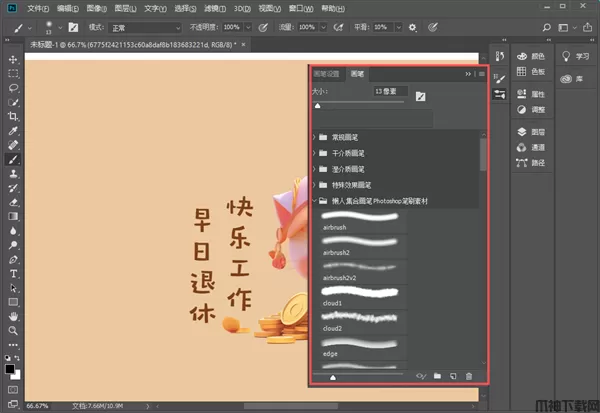Select the Crop tool

coord(14,116)
